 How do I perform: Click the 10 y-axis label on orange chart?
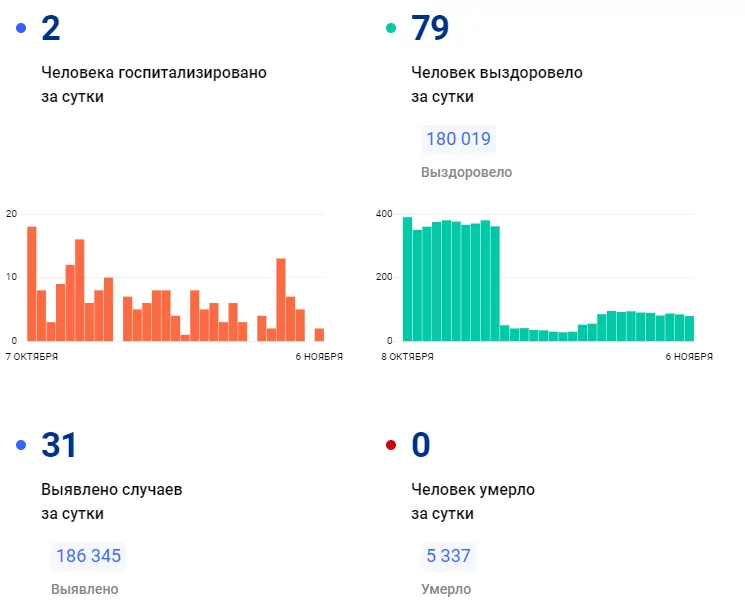[x=11, y=277]
